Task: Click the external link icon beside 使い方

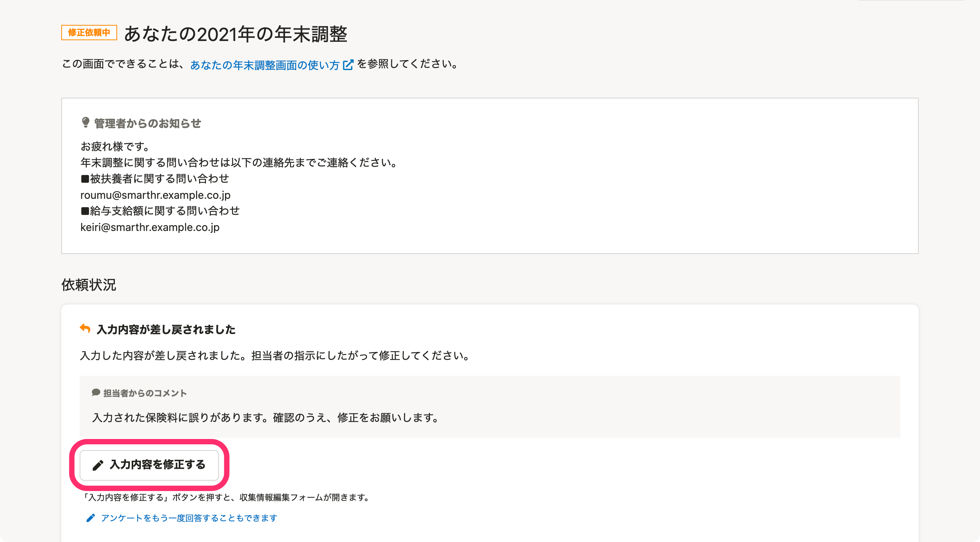Action: tap(348, 65)
